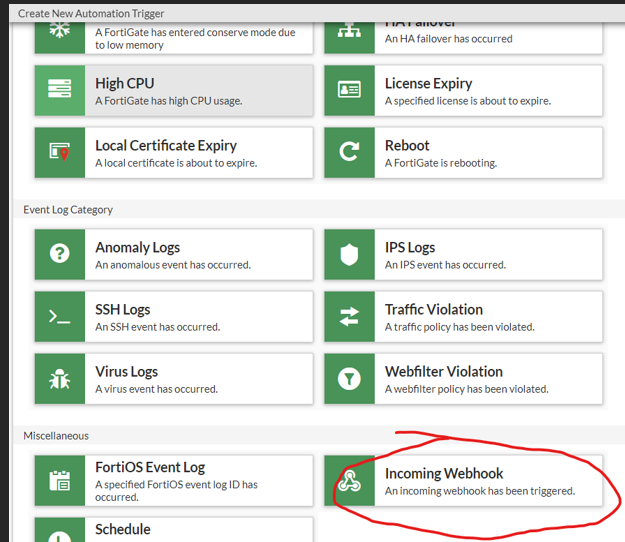Screen dimensions: 625x542
Task: Choose the IPS Logs title
Action: pyautogui.click(x=410, y=247)
